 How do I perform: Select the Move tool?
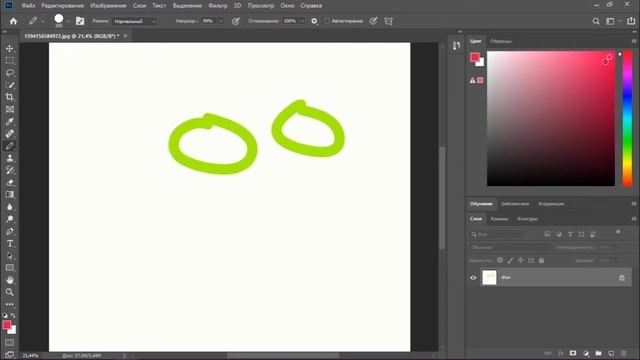(x=10, y=49)
